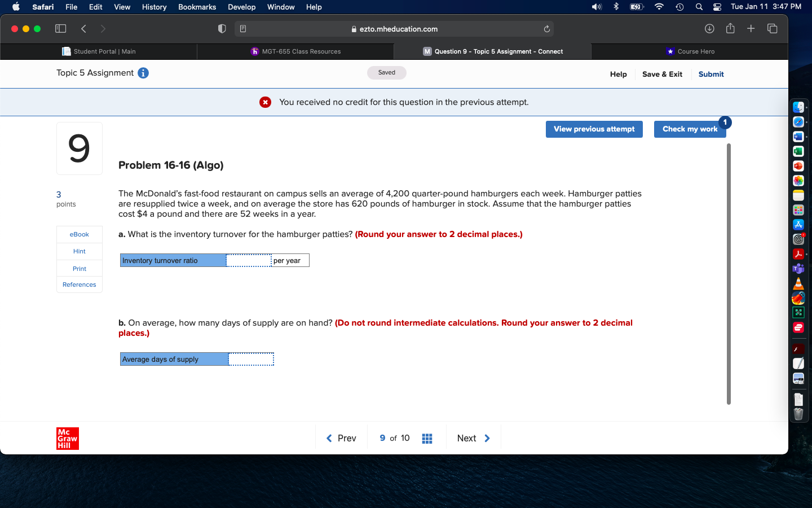
Task: Click the reload icon in the address bar
Action: pyautogui.click(x=546, y=29)
